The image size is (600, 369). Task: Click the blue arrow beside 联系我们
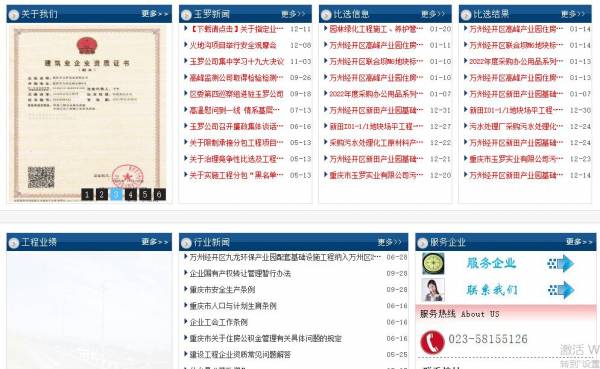(561, 290)
